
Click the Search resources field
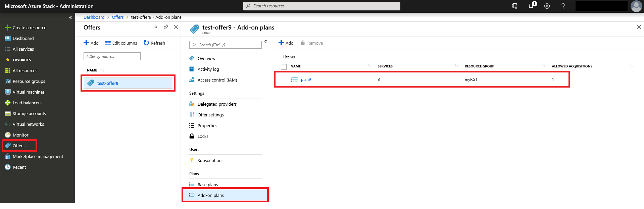pyautogui.click(x=321, y=6)
